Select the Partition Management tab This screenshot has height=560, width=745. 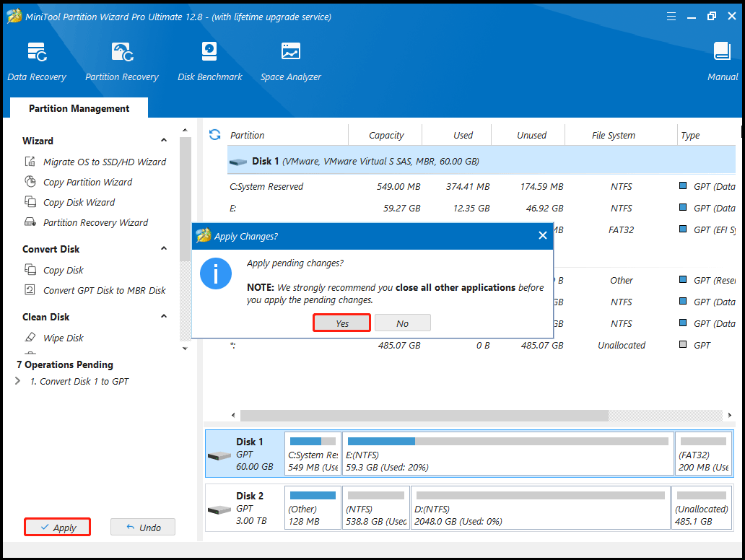point(79,108)
